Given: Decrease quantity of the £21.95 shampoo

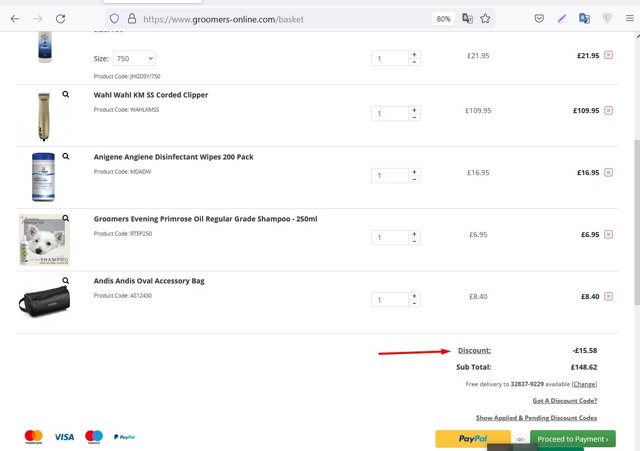Looking at the screenshot, I should click(x=414, y=62).
